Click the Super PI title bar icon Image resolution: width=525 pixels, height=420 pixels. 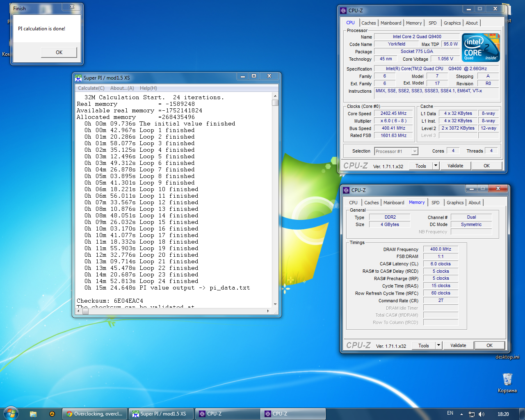(78, 78)
